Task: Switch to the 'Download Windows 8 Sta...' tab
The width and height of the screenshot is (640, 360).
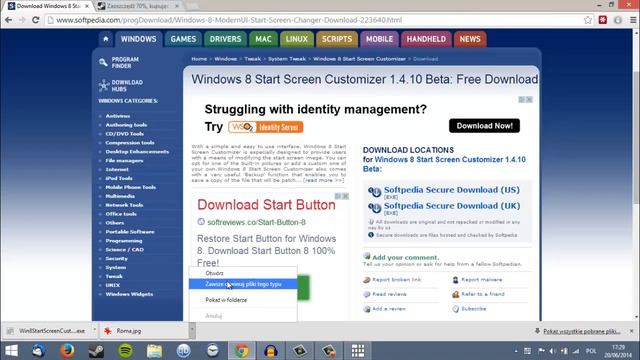Action: 48,6
